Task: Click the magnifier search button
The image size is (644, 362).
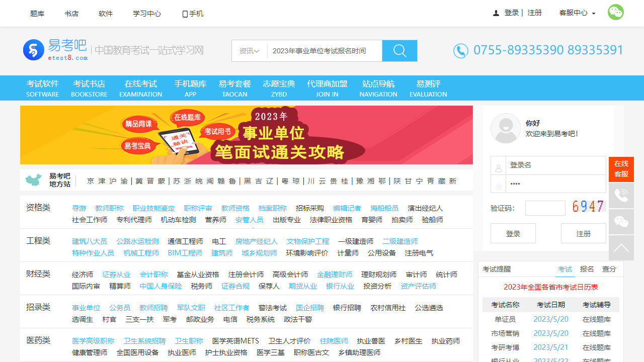Action: [x=399, y=51]
